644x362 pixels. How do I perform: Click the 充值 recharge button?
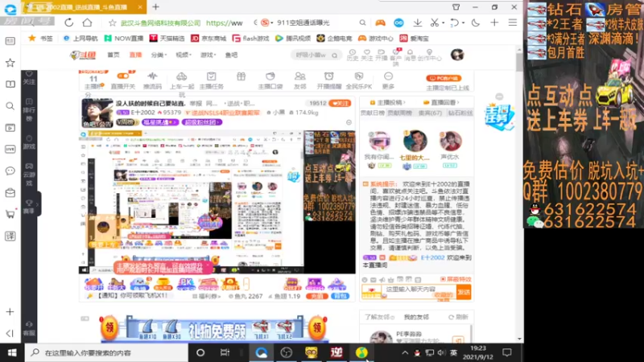click(x=316, y=296)
